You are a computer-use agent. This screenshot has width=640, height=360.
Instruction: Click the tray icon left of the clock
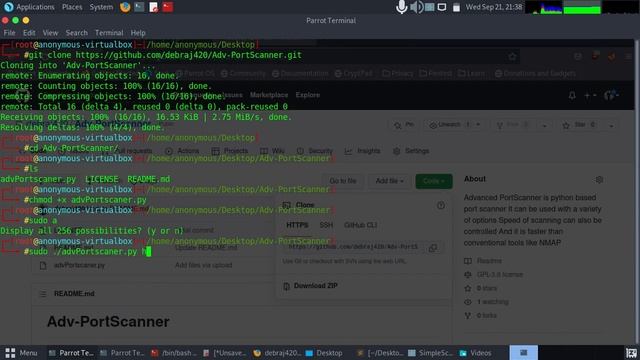coord(456,7)
